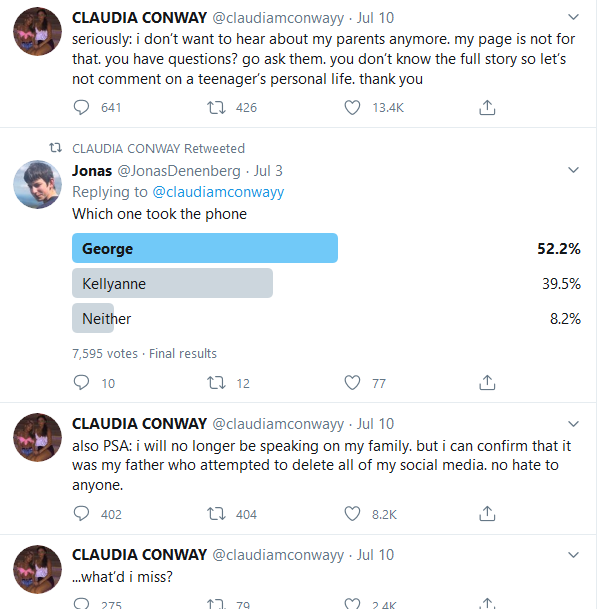The height and width of the screenshot is (609, 608).
Task: Reply to the first tweet about parents
Action: [x=82, y=107]
